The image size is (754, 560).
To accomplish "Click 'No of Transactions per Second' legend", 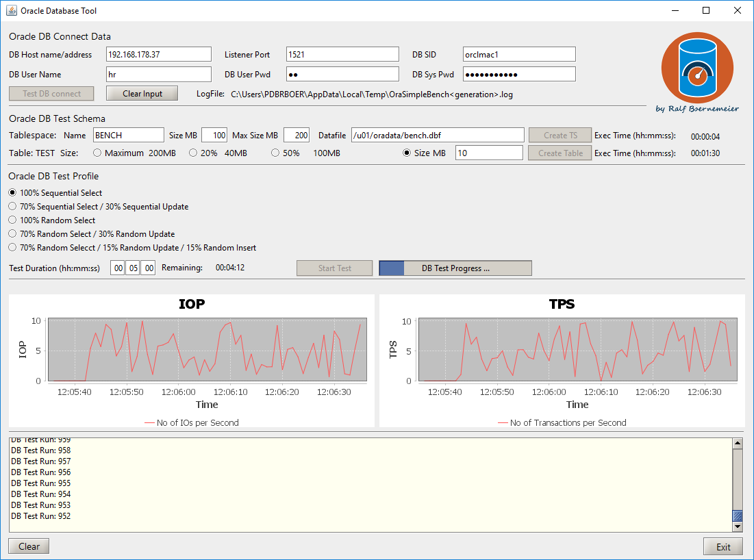I will tap(562, 422).
